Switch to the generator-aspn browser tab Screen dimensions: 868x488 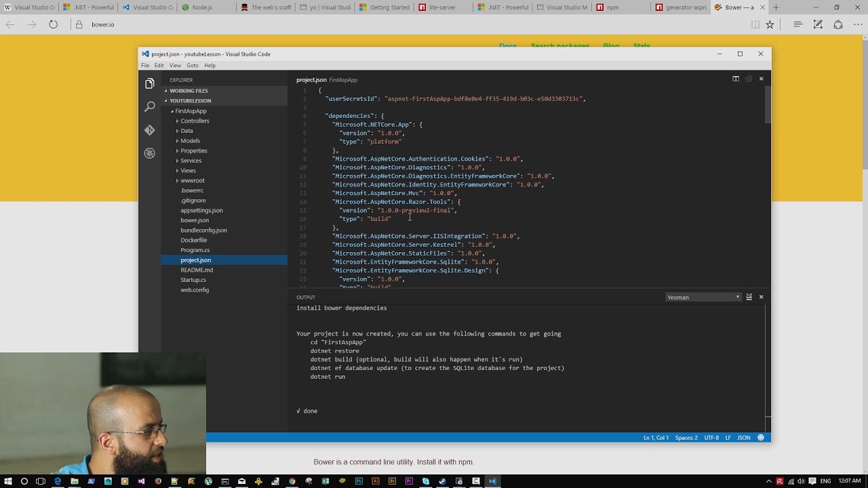pyautogui.click(x=679, y=7)
